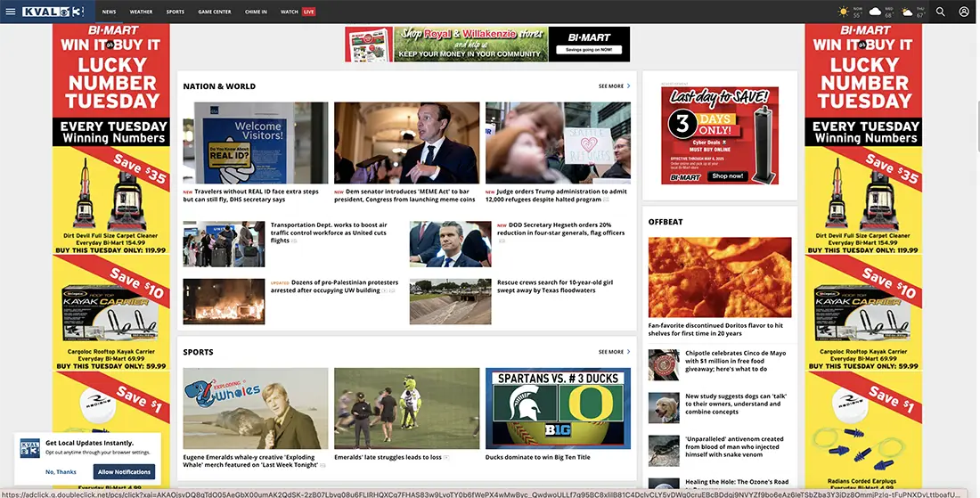Image resolution: width=980 pixels, height=498 pixels.
Task: Open the Sports menu item
Action: [x=175, y=12]
